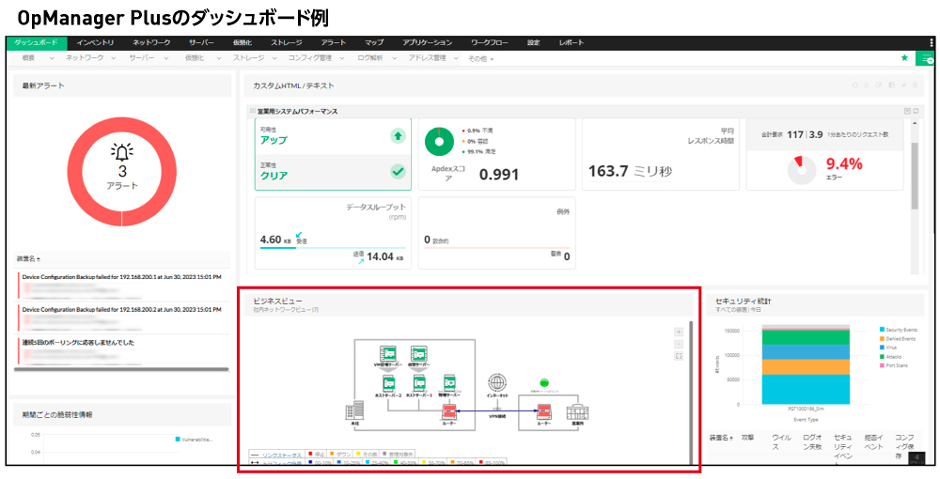
Task: Zoom in the business view map
Action: pos(679,332)
